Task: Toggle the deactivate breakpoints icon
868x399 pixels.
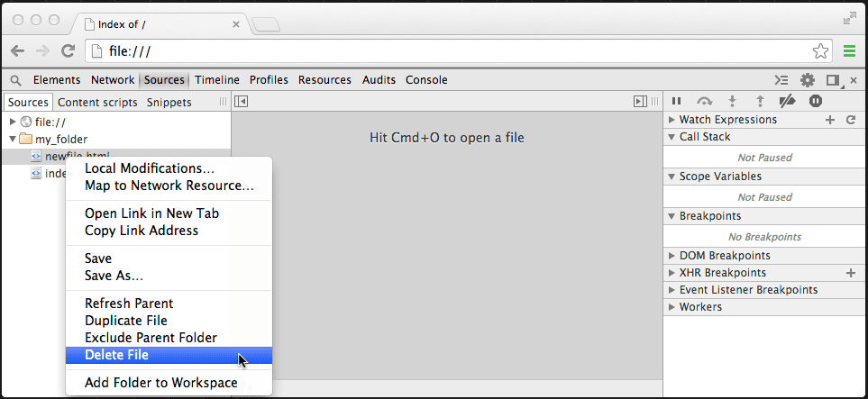Action: point(787,102)
